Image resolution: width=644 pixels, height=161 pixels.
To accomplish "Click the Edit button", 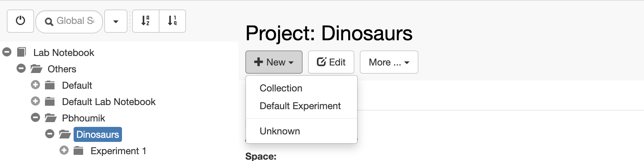I will point(331,62).
